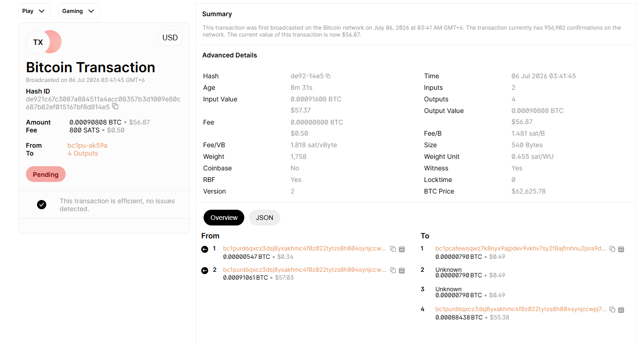Click script icon beside input 2 address
Image resolution: width=644 pixels, height=344 pixels.
pos(402,270)
